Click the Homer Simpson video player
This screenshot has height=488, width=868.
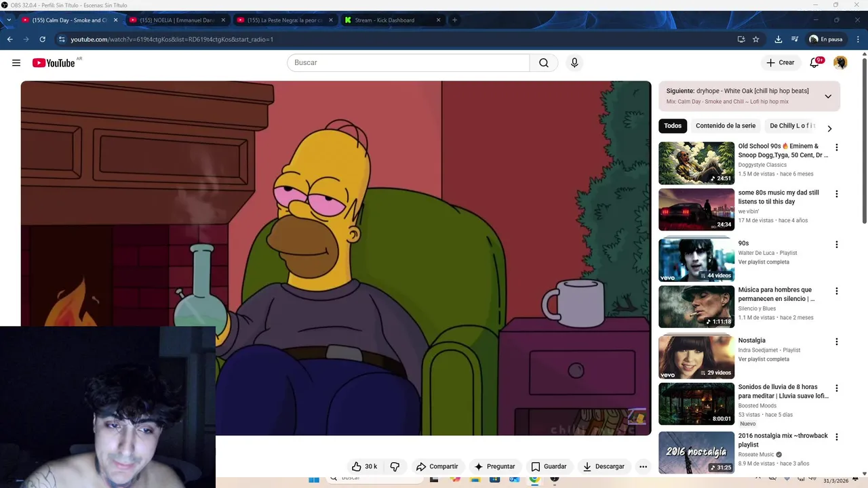tap(336, 258)
